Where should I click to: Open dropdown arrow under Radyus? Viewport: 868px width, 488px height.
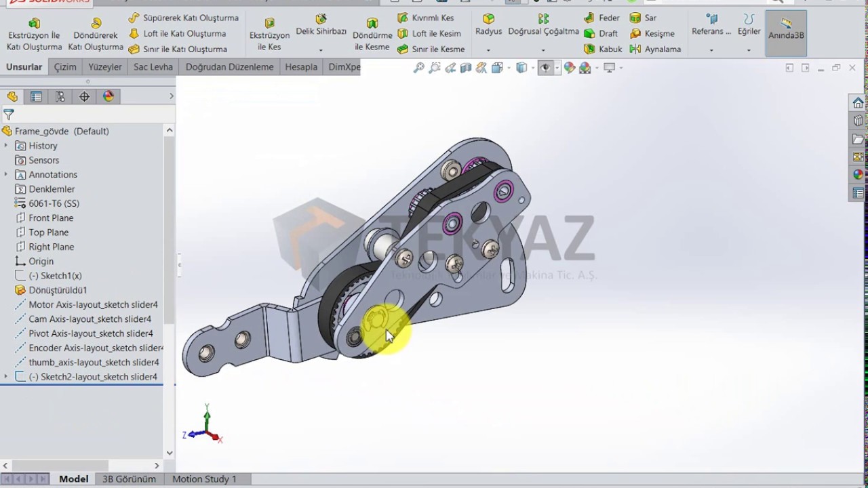[x=488, y=50]
